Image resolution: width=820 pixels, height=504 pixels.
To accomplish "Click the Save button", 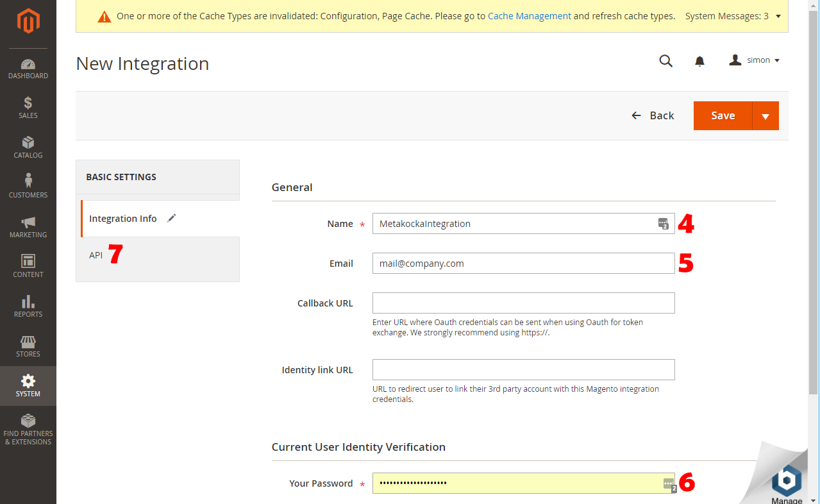I will (723, 115).
